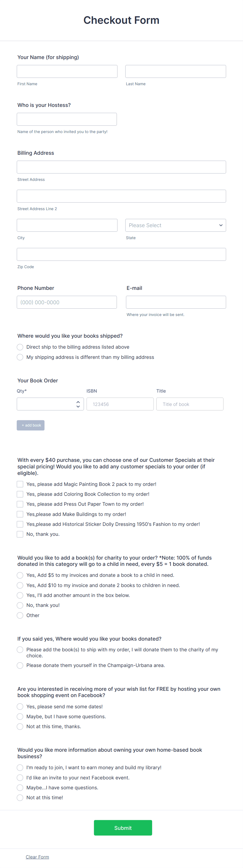This screenshot has width=243, height=868.
Task: Open the State Please Select dropdown
Action: (175, 225)
